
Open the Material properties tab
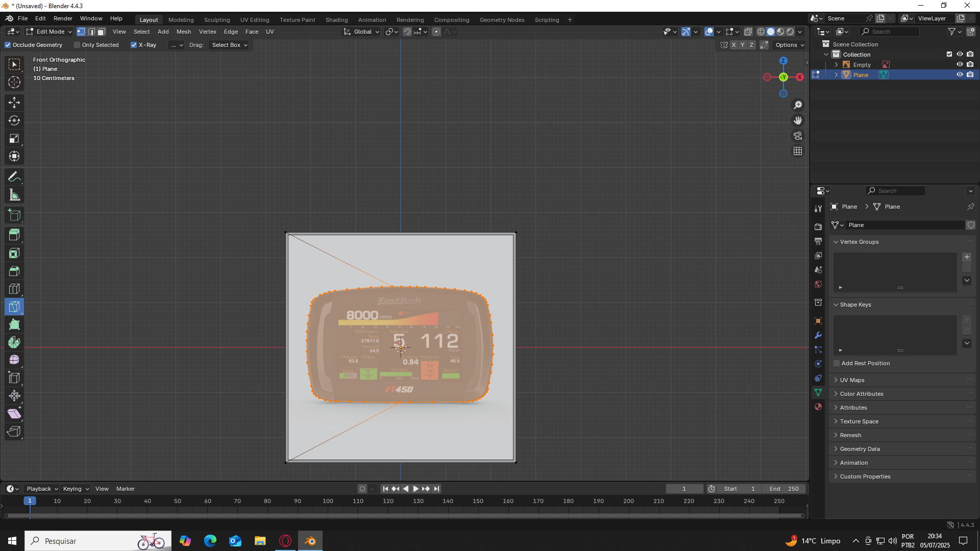[x=818, y=407]
